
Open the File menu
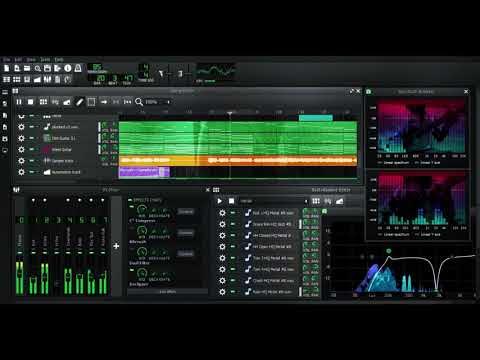[7, 60]
